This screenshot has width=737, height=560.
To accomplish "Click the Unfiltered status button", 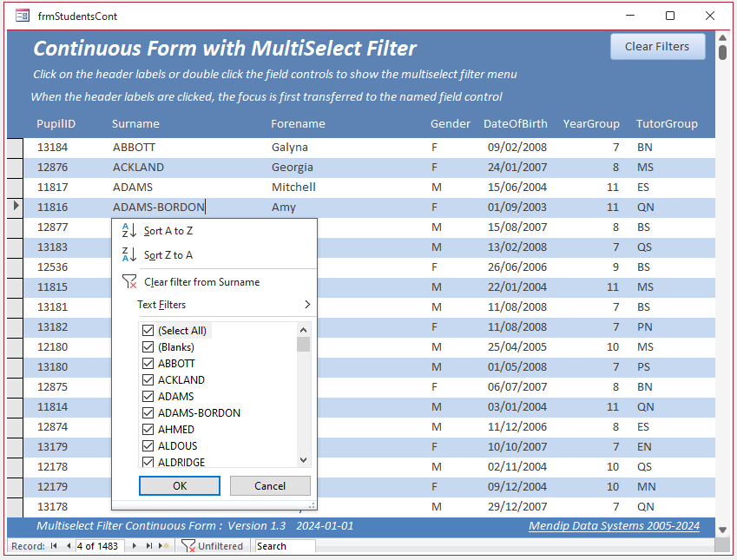I will pos(213,546).
